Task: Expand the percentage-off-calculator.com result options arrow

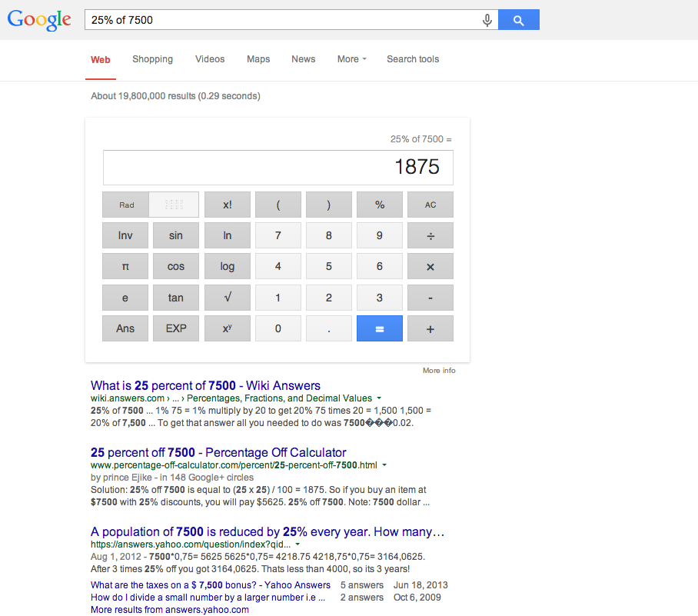Action: point(384,465)
